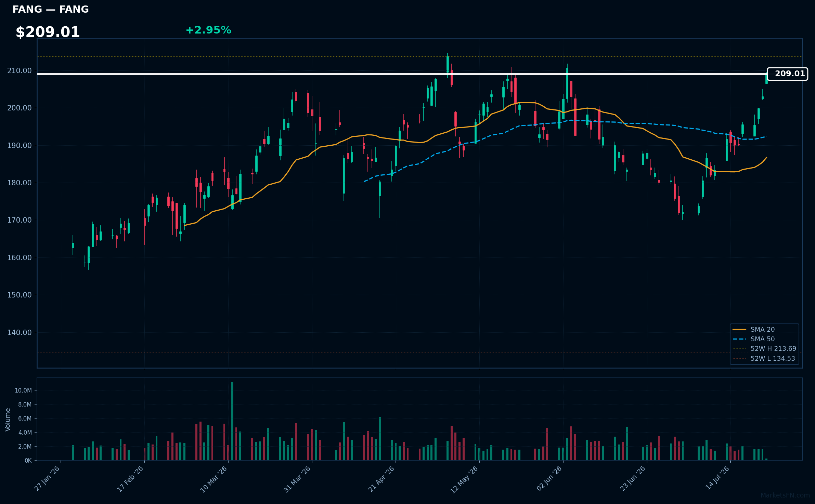Click the 27 Jan '26 date label

click(x=47, y=479)
